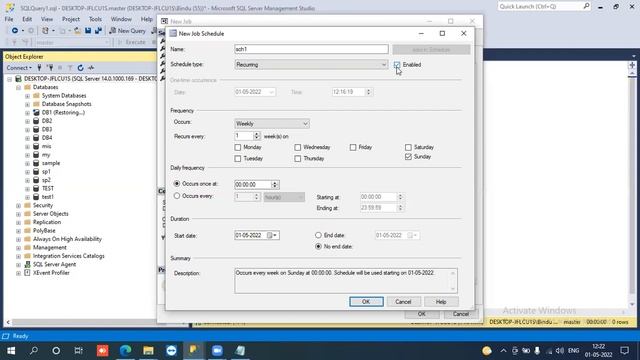Open the Tools menu
640x360 pixels.
(95, 19)
